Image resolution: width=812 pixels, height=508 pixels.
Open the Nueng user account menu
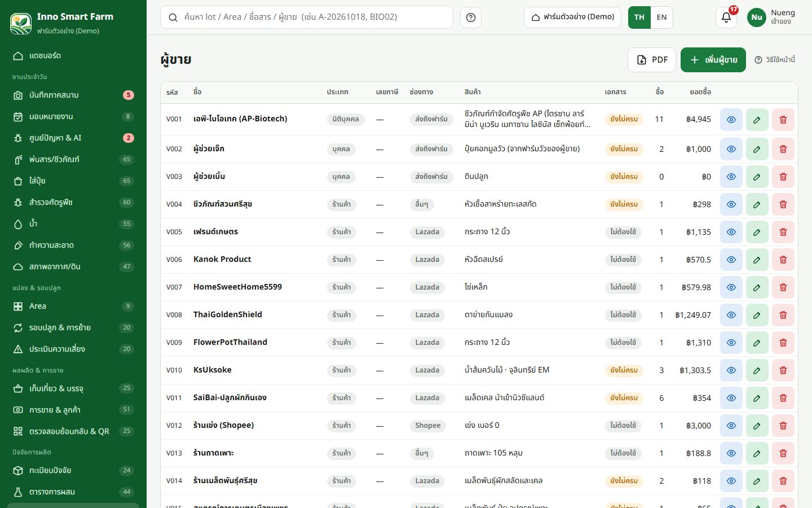click(x=771, y=17)
